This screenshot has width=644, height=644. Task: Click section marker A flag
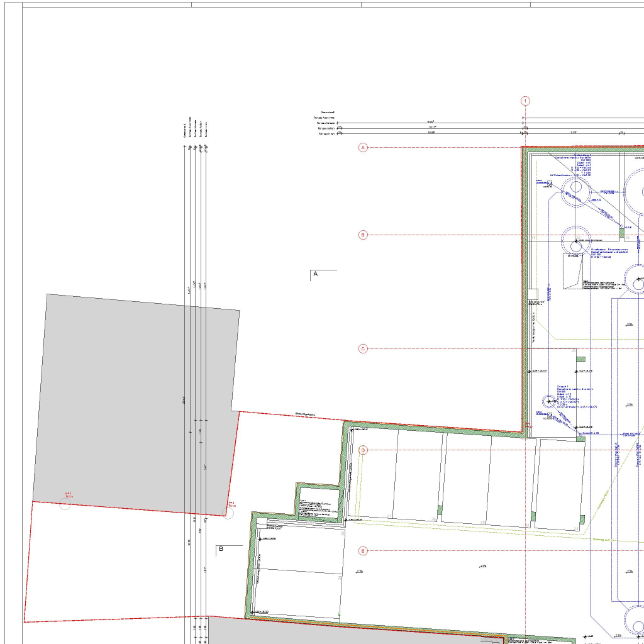tap(316, 274)
